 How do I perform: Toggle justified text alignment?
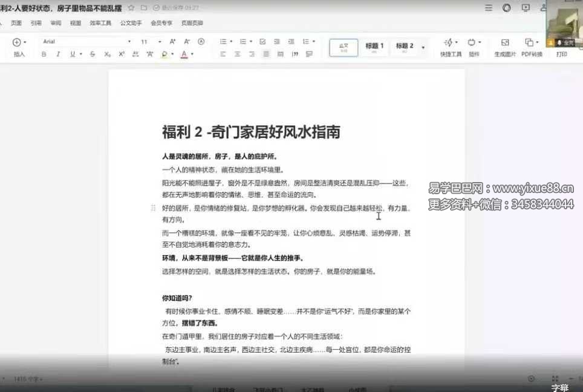265,54
